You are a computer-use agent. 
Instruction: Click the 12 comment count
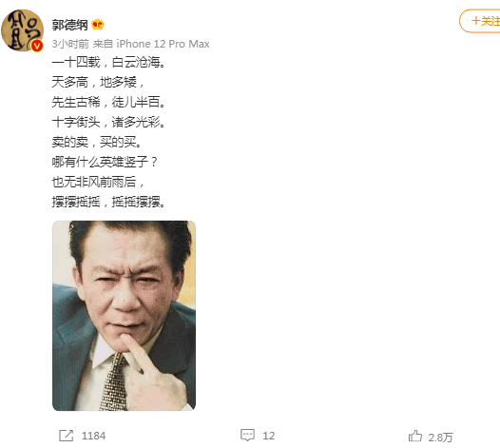coord(268,436)
